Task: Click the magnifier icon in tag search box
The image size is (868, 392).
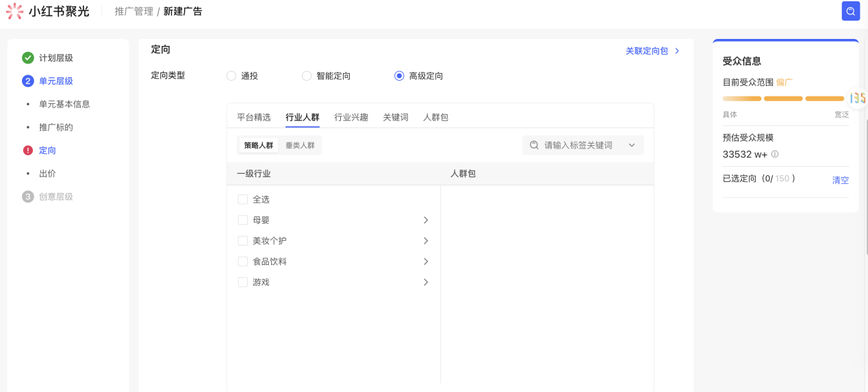Action: pos(534,145)
